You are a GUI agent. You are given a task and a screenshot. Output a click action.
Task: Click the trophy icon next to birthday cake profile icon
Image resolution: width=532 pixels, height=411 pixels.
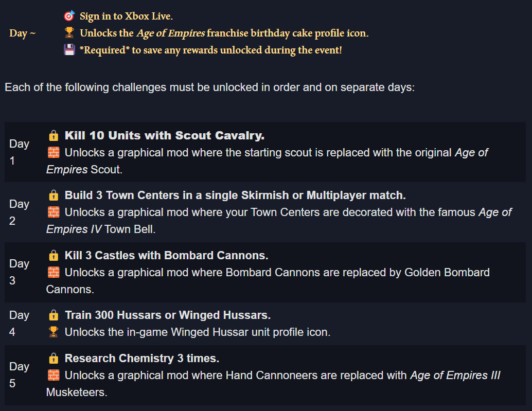69,32
